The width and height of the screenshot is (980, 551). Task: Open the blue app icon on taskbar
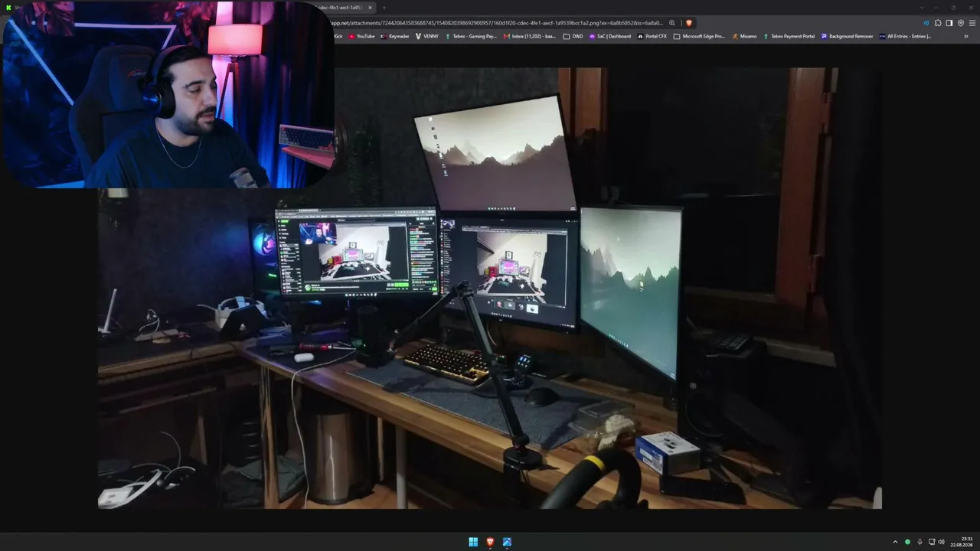point(507,542)
